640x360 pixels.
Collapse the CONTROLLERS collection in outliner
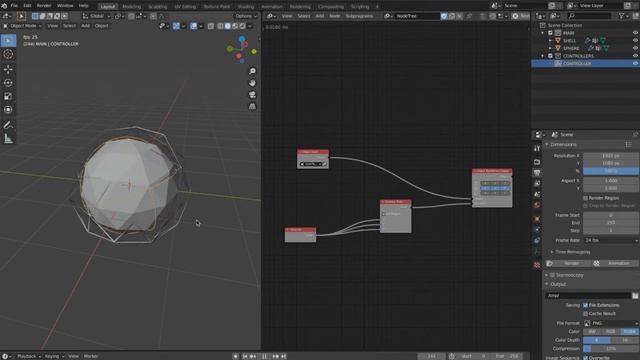point(543,56)
